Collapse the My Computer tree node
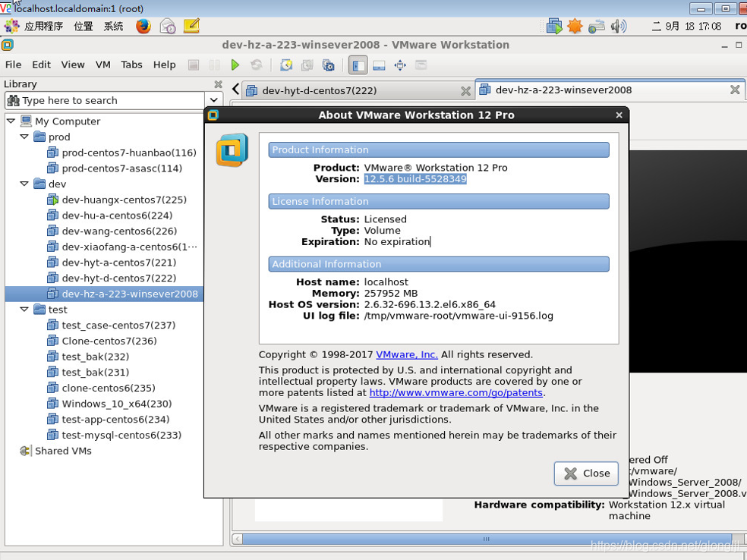 pos(11,121)
